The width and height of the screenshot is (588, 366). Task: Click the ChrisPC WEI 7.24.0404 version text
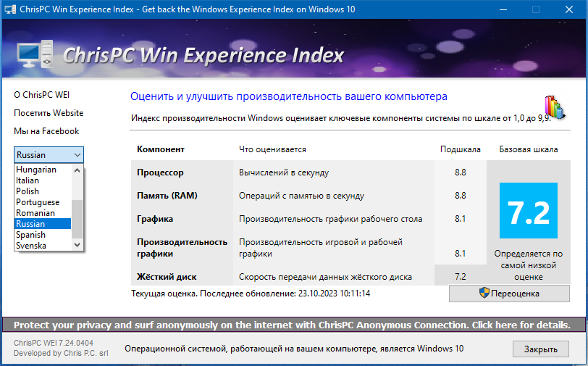[x=54, y=343]
